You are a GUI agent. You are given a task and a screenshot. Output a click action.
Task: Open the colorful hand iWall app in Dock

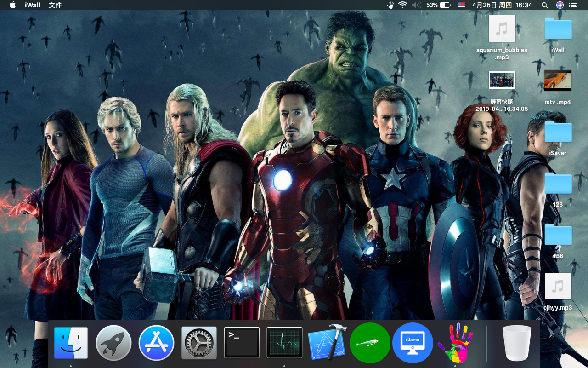point(455,342)
